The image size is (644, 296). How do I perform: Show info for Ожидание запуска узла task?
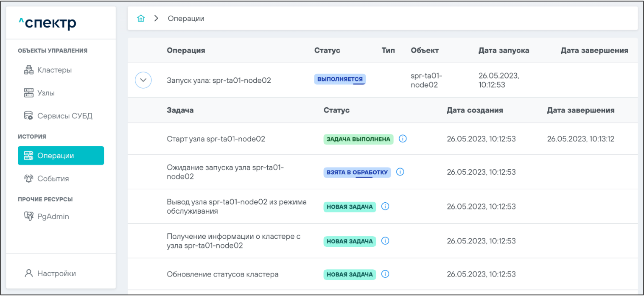tap(400, 172)
